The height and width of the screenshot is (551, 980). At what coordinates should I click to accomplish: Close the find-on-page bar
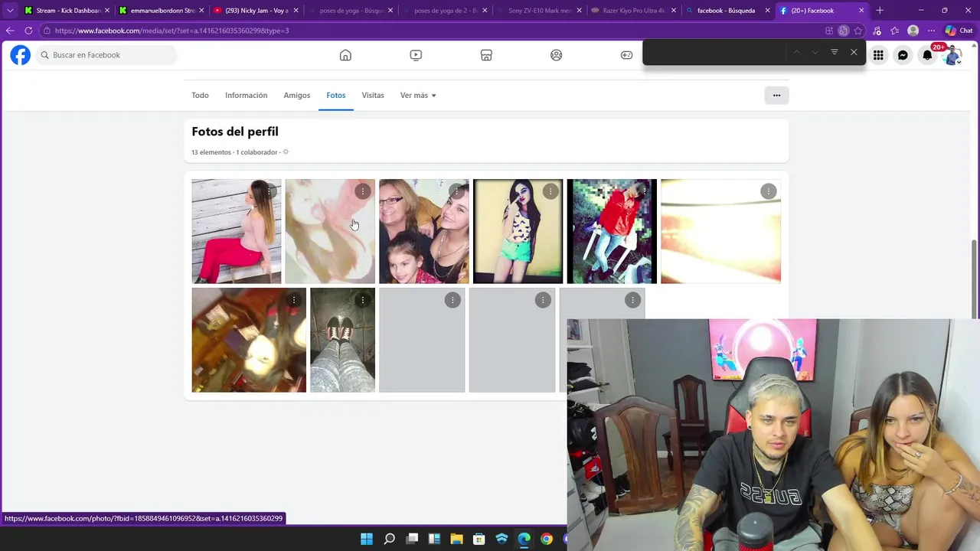[x=854, y=52]
